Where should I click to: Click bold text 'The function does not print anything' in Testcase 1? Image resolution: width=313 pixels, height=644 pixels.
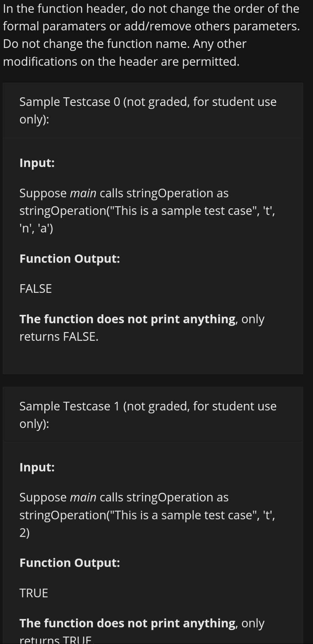pyautogui.click(x=128, y=623)
